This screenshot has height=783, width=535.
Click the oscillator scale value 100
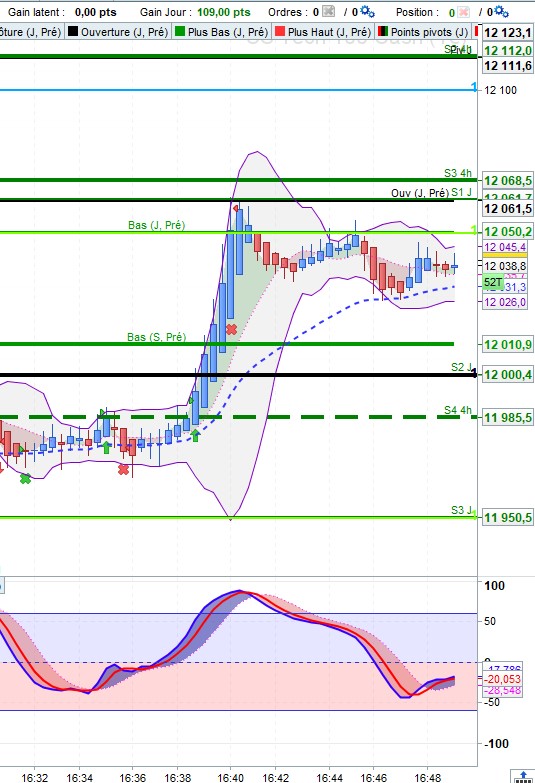coord(495,586)
